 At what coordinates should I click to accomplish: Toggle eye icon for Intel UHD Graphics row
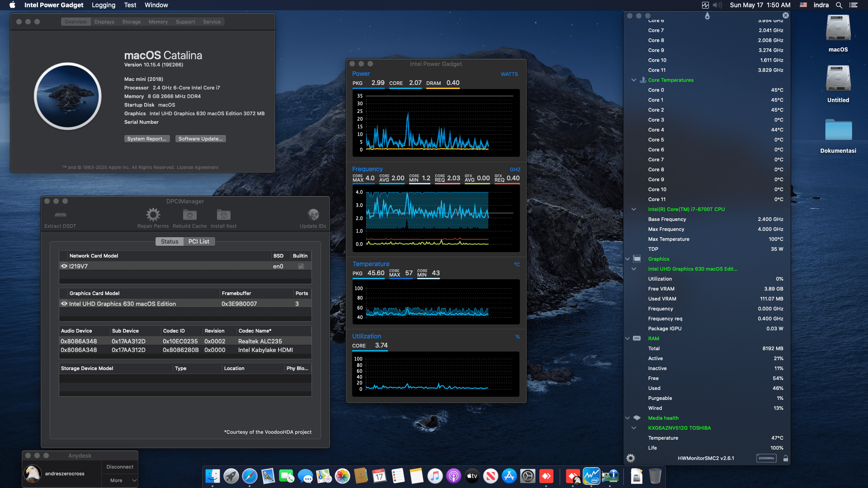(x=64, y=304)
